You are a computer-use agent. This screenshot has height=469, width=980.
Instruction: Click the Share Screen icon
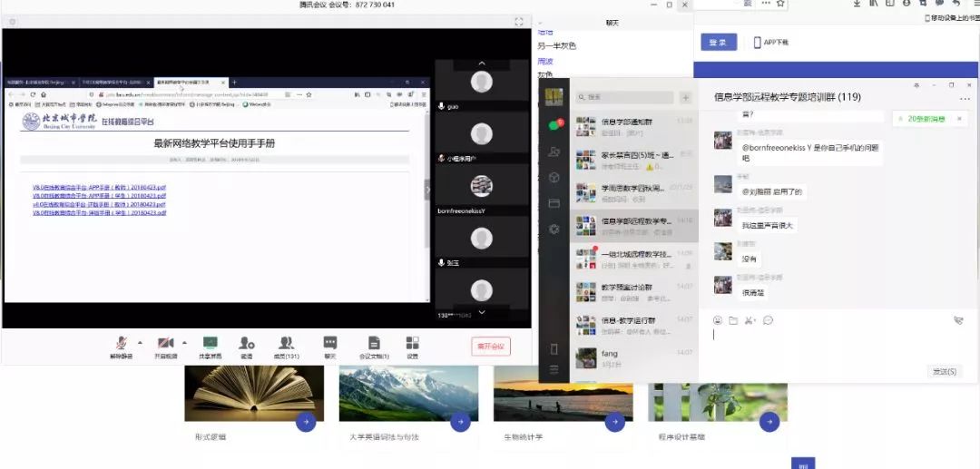[x=211, y=345]
